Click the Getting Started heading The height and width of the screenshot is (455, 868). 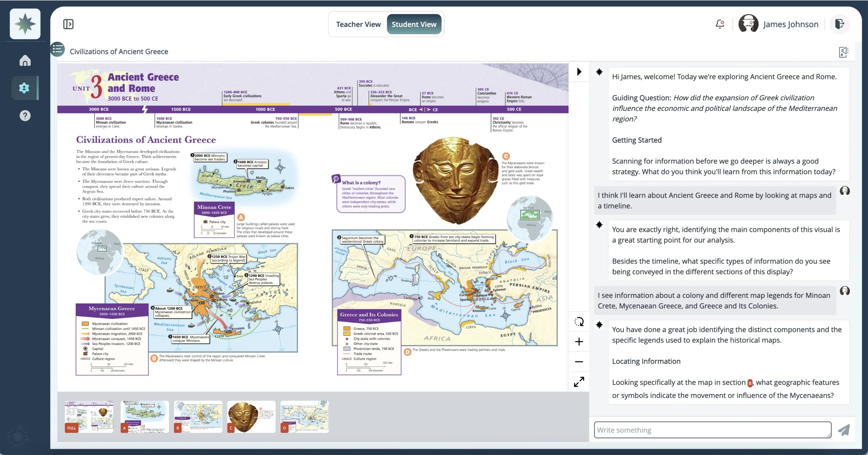637,140
